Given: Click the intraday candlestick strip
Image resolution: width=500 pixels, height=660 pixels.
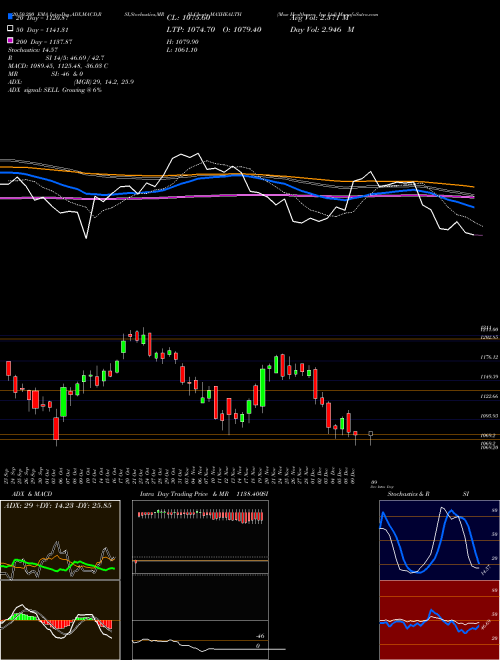Looking at the screenshot, I should [x=200, y=516].
